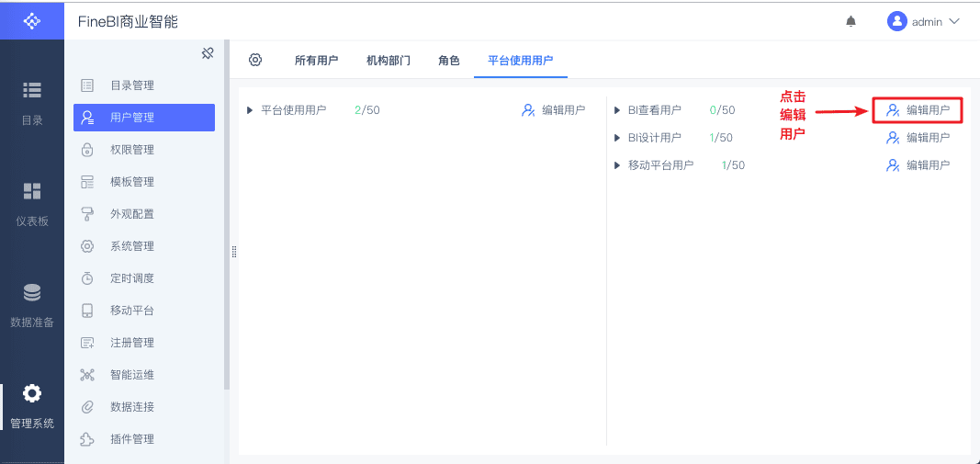Click the notification bell icon
Image resolution: width=980 pixels, height=464 pixels.
850,21
